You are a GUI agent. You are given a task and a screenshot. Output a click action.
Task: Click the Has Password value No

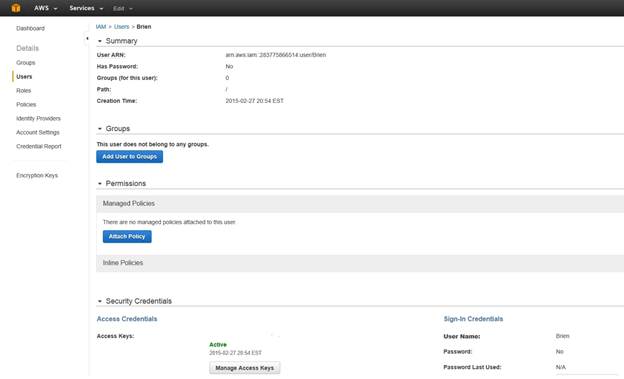point(229,66)
